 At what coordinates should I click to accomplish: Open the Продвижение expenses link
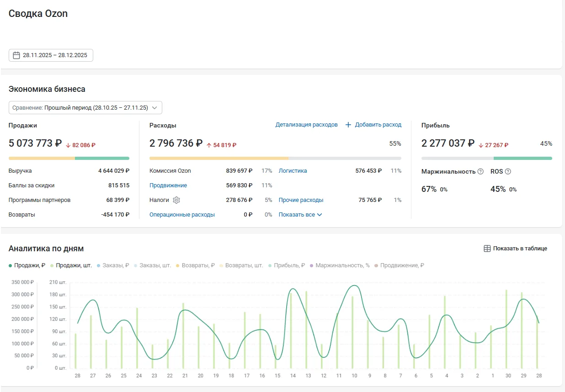(x=168, y=185)
